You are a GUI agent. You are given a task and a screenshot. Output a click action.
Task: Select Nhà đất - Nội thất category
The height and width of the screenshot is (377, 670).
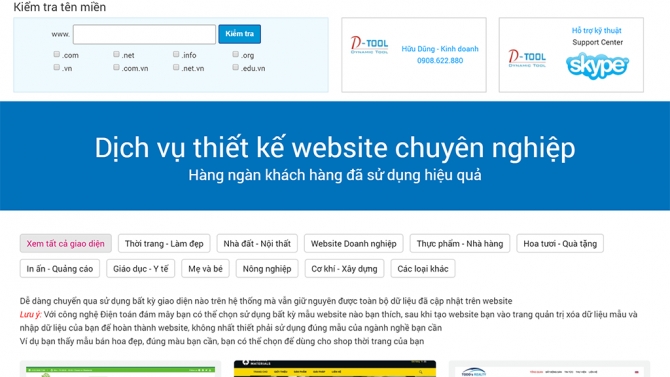(x=257, y=244)
